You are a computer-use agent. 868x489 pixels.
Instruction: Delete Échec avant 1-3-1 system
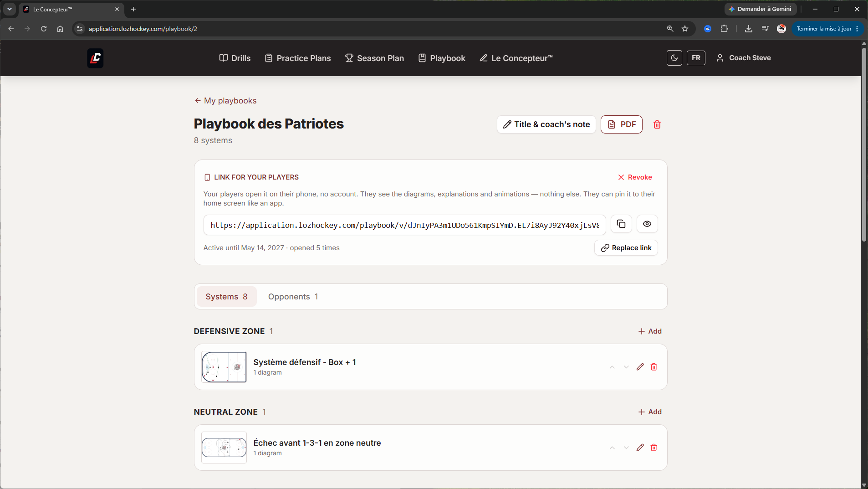click(654, 448)
